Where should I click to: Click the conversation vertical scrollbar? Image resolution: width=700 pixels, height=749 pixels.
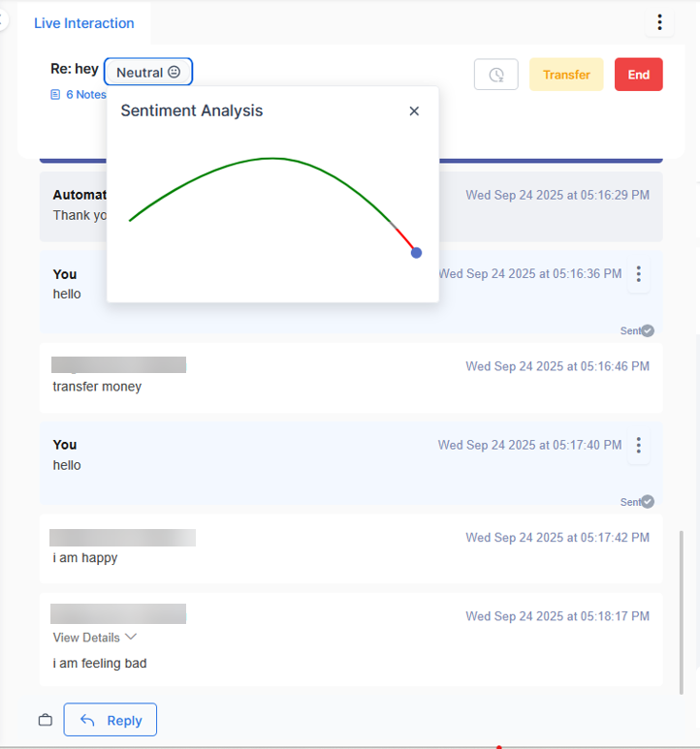tap(681, 601)
